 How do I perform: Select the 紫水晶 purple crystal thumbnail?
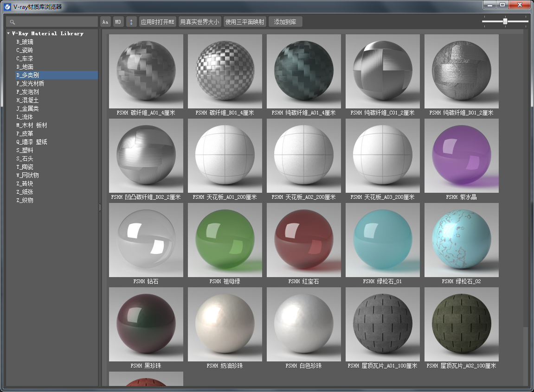(x=462, y=156)
